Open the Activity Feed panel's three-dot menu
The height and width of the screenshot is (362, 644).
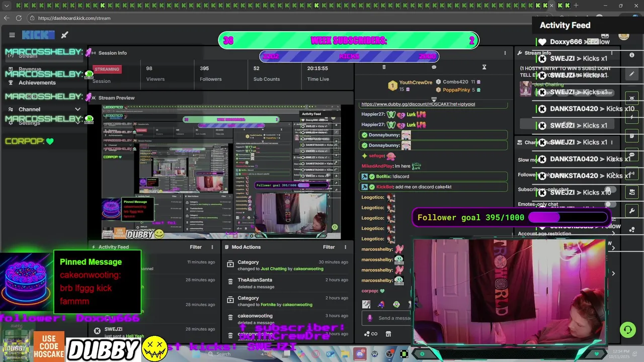(x=212, y=247)
